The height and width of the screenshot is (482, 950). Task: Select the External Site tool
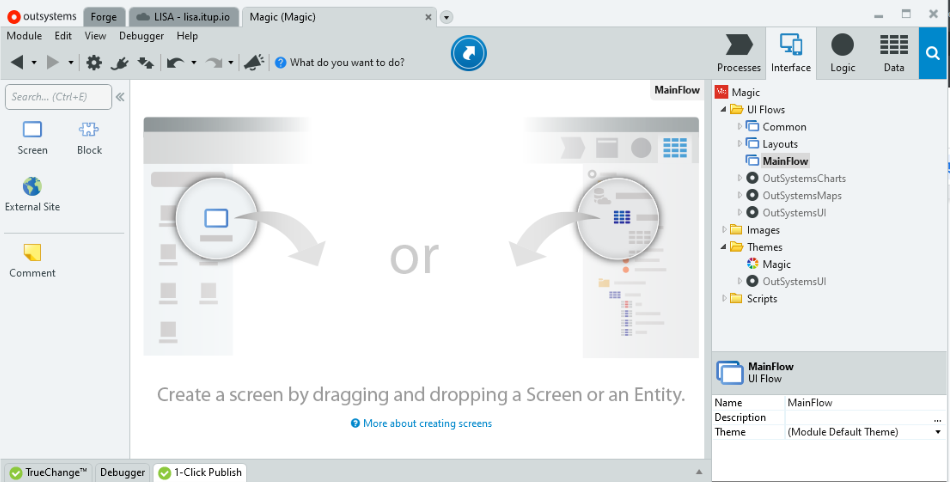coord(32,194)
